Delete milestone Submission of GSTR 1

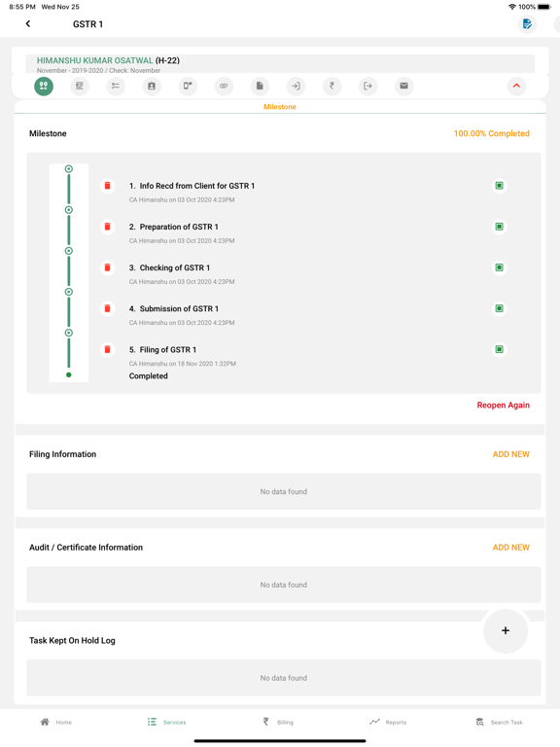pos(108,308)
